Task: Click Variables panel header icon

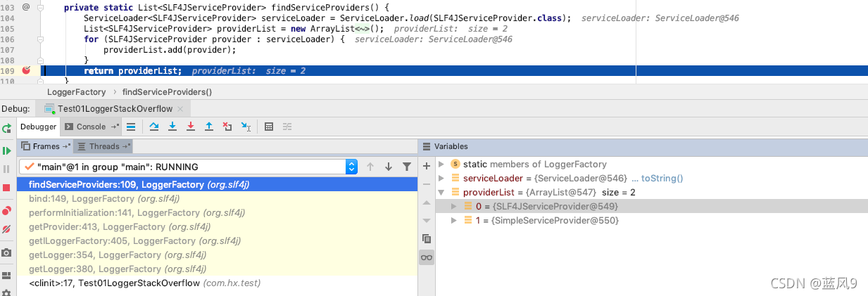Action: [x=427, y=146]
